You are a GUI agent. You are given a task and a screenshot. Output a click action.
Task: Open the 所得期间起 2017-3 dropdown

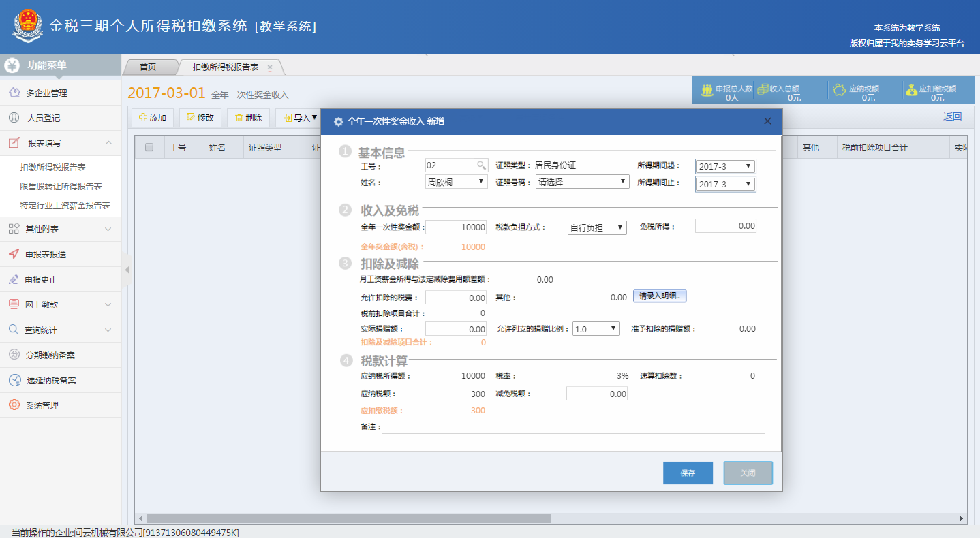[725, 166]
